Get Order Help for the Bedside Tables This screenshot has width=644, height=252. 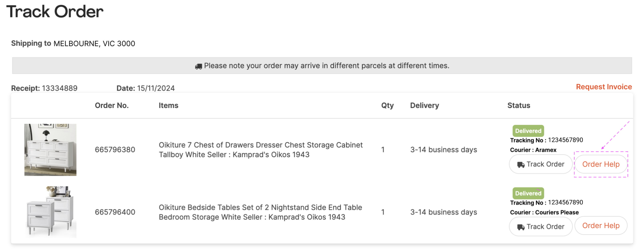[x=600, y=226]
